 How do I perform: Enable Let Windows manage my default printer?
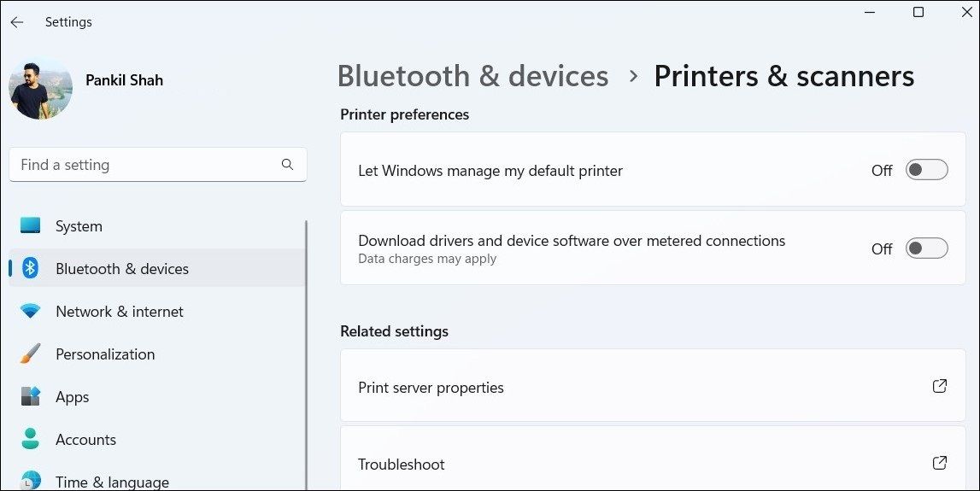926,170
